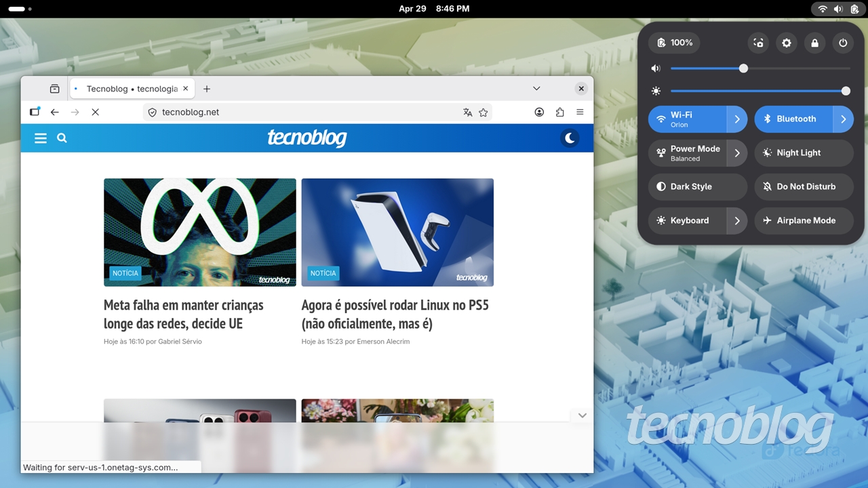The height and width of the screenshot is (488, 868).
Task: Expand Power Mode settings
Action: (737, 152)
